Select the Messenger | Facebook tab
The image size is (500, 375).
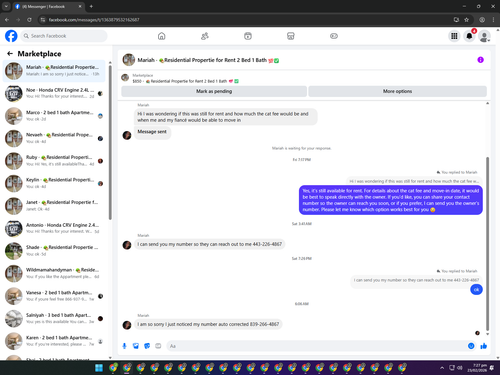pyautogui.click(x=48, y=6)
